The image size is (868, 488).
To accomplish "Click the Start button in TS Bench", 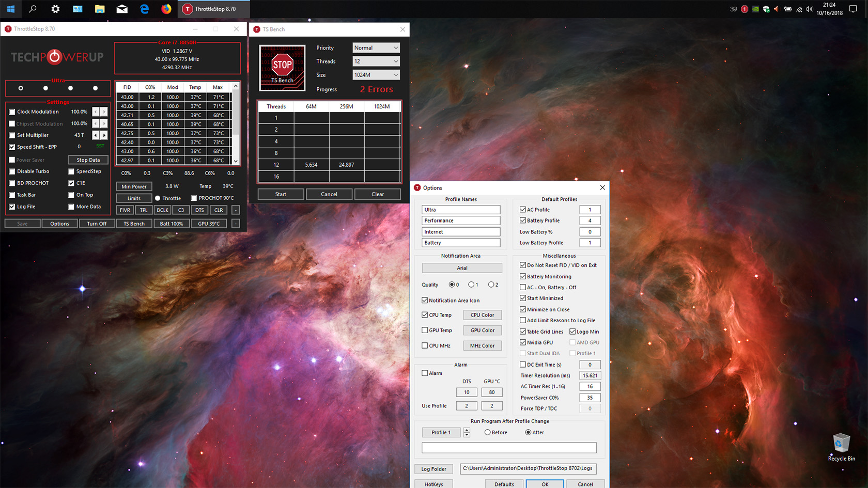I will pos(281,194).
